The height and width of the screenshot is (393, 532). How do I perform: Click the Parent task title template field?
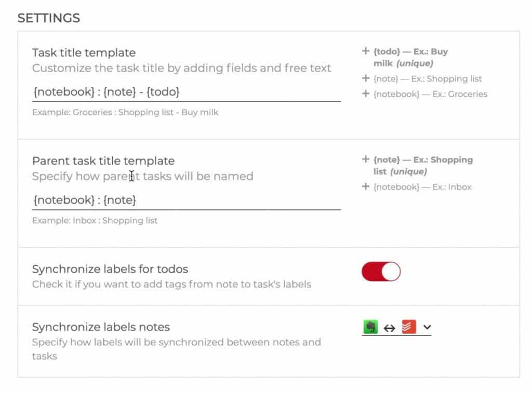click(187, 200)
